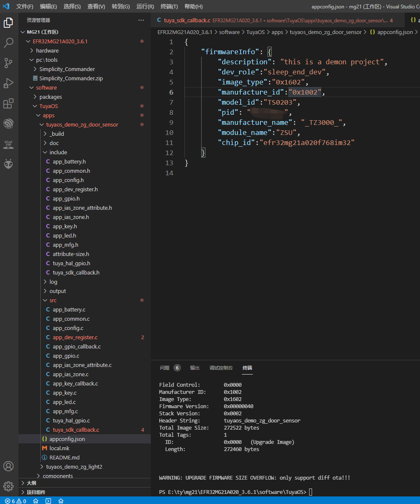Open the Extensions view
Image resolution: width=420 pixels, height=504 pixels.
(8, 103)
